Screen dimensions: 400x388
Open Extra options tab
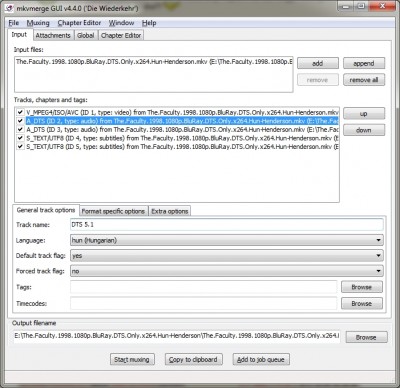[x=170, y=211]
